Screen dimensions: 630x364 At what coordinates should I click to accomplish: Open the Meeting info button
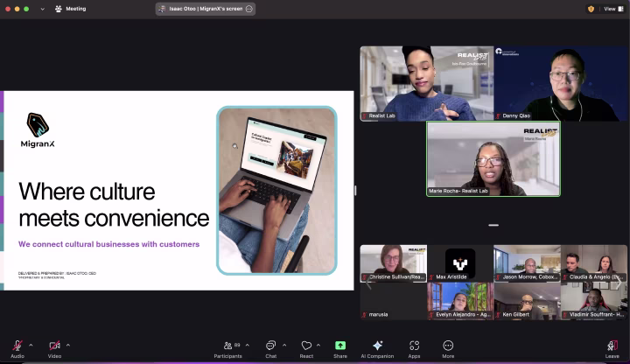pos(71,9)
